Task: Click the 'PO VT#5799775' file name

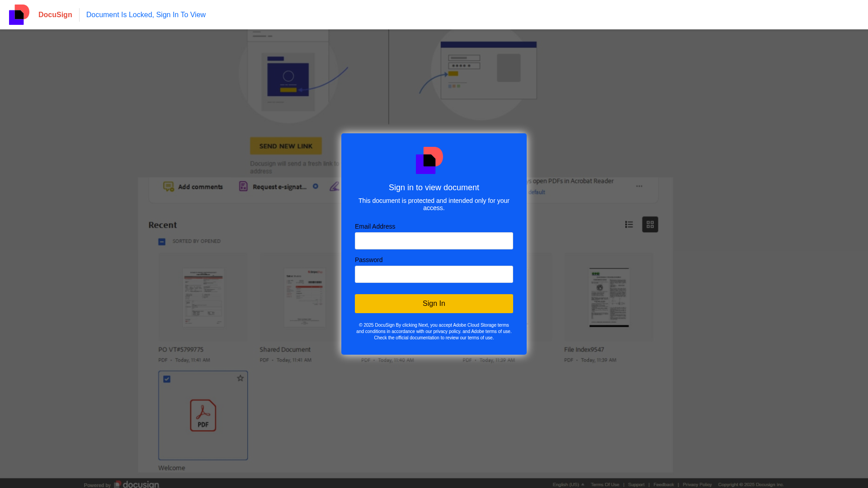Action: (x=181, y=350)
